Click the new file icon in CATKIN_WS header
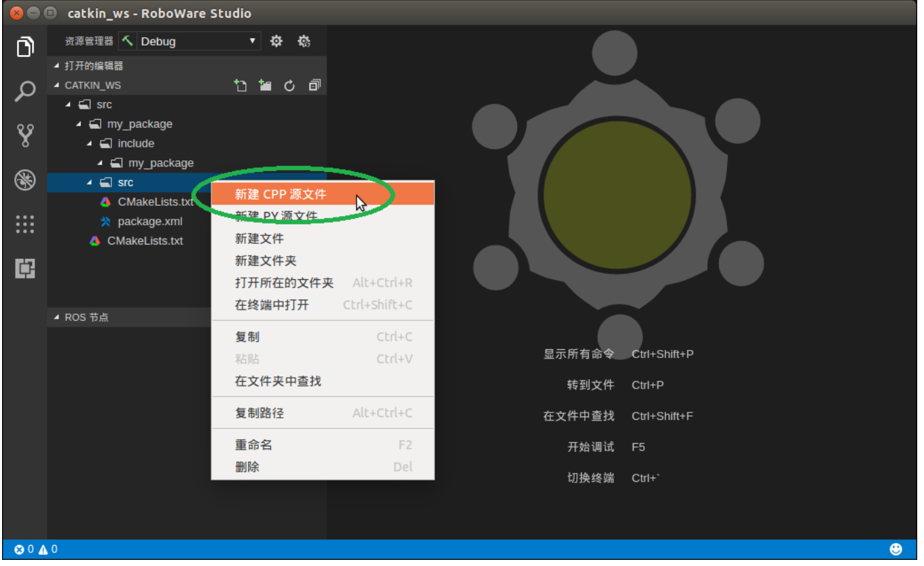Viewport: 924px width, 566px height. (240, 86)
